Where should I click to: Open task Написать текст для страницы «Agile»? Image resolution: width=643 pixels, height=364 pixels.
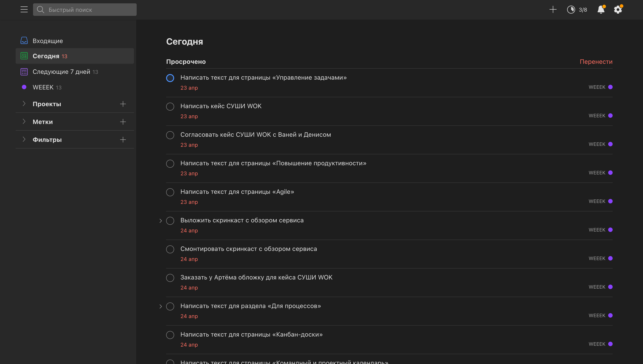click(237, 192)
